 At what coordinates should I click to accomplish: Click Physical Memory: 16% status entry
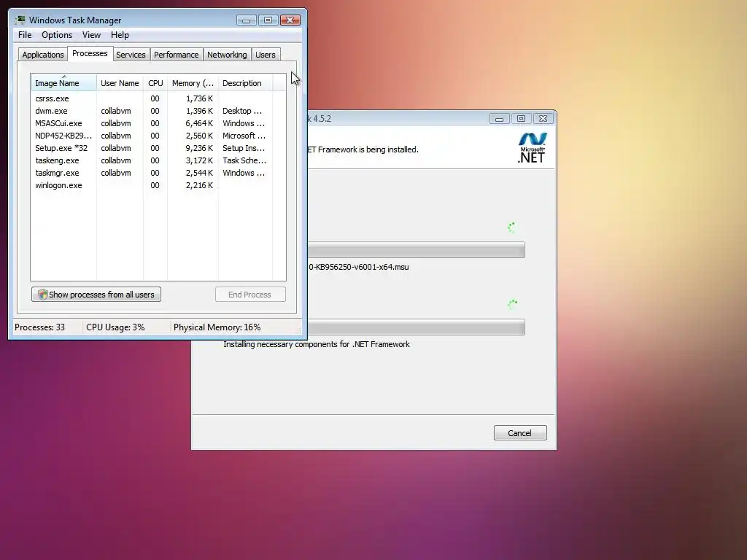click(x=217, y=327)
